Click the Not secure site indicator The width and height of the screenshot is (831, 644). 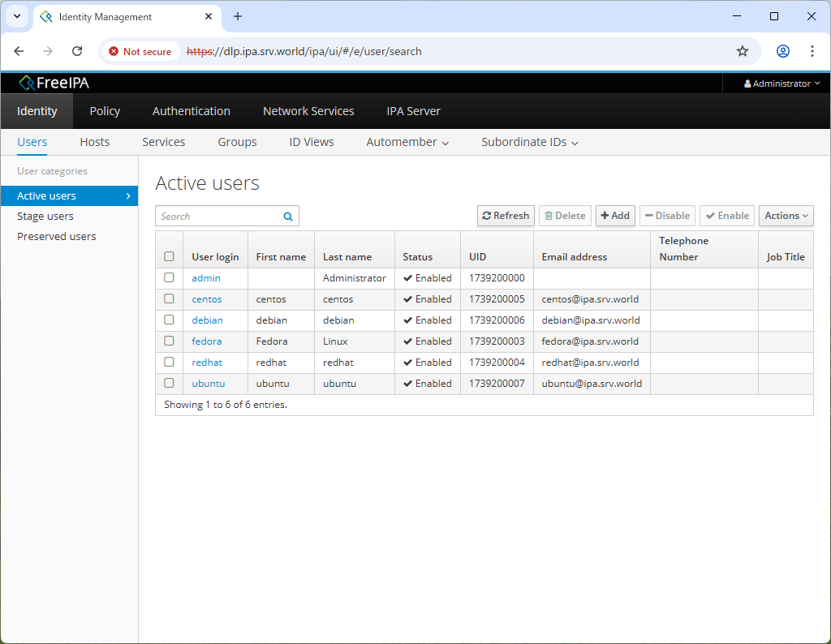point(140,51)
